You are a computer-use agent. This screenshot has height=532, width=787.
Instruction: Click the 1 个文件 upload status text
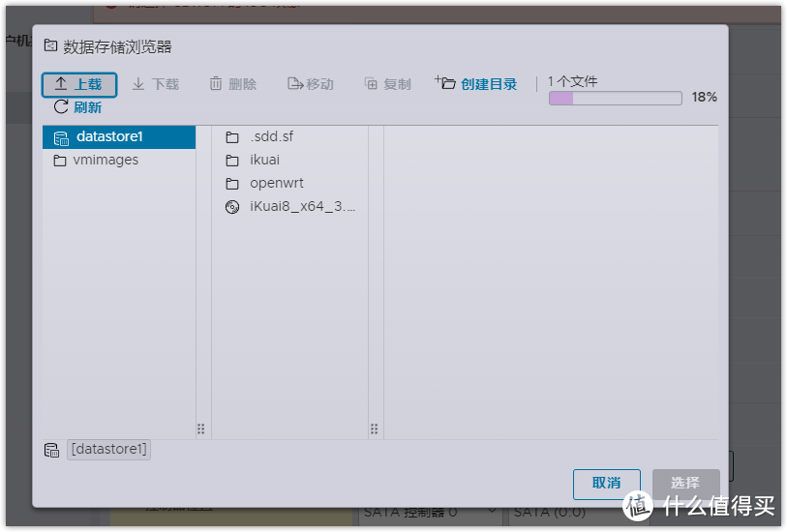pyautogui.click(x=573, y=81)
